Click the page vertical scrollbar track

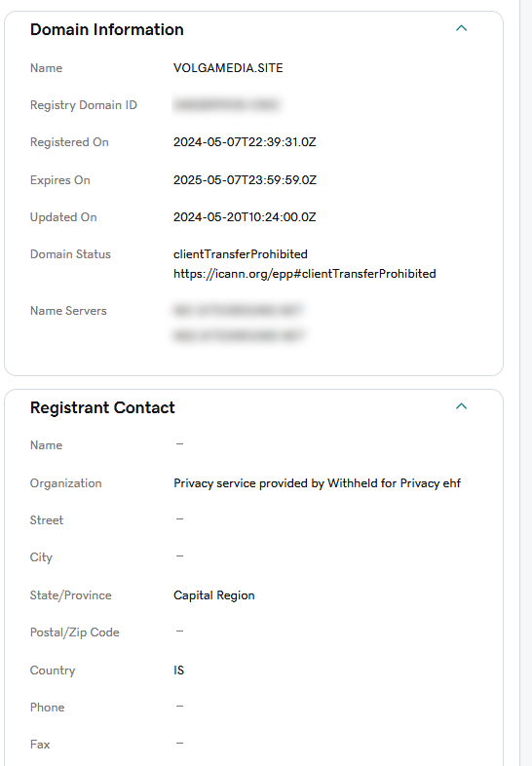(x=525, y=383)
